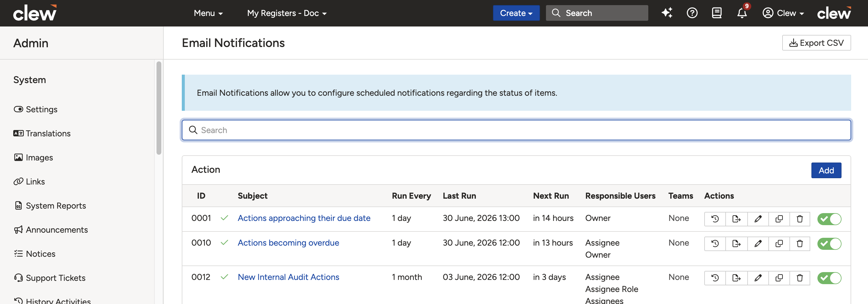868x304 pixels.
Task: Duplicate notification 0010
Action: [x=779, y=244]
